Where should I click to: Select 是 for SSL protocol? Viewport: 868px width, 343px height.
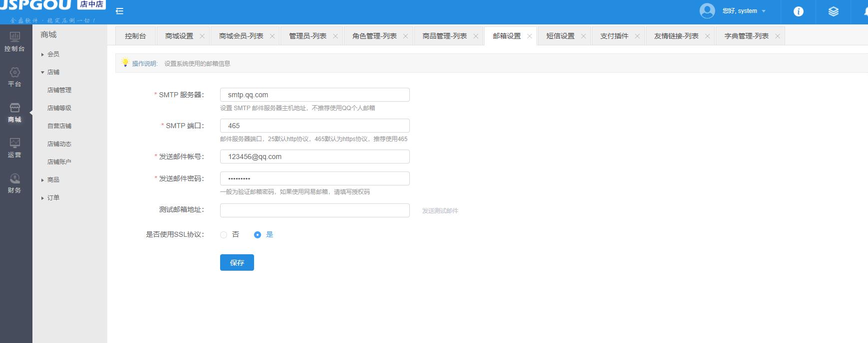click(258, 235)
